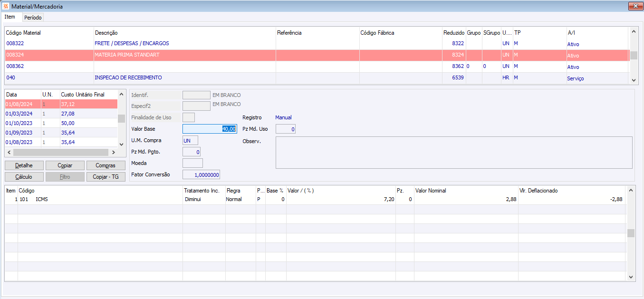Select row MATERIA PRIMA STANDART
The height and width of the screenshot is (299, 644).
coord(317,55)
